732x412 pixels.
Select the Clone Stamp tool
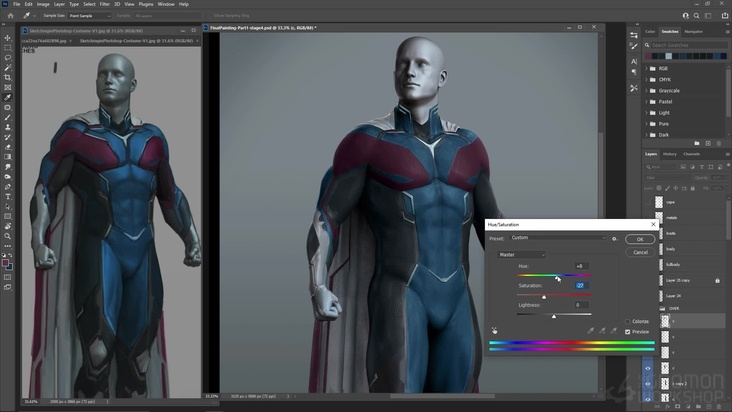pyautogui.click(x=7, y=127)
